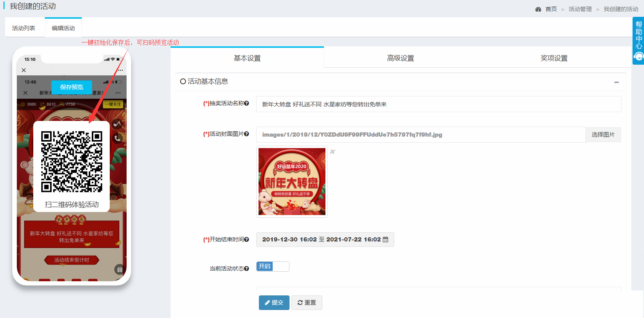Click 活动结束倒计时 banner in preview
This screenshot has width=644, height=318.
(72, 260)
